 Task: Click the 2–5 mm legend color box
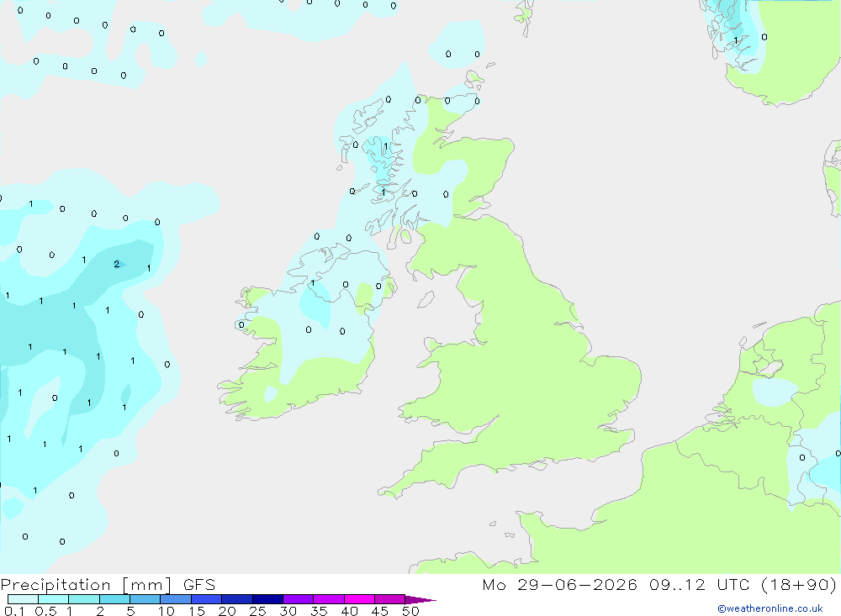point(114,599)
